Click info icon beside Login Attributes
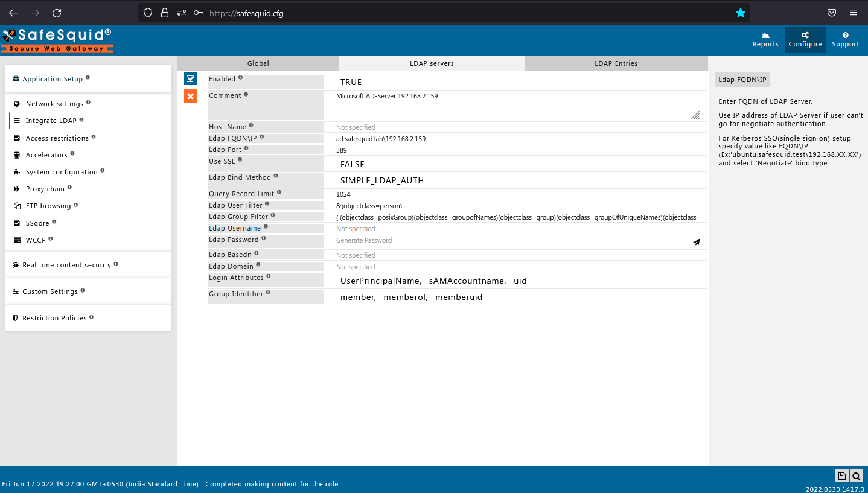 (269, 276)
